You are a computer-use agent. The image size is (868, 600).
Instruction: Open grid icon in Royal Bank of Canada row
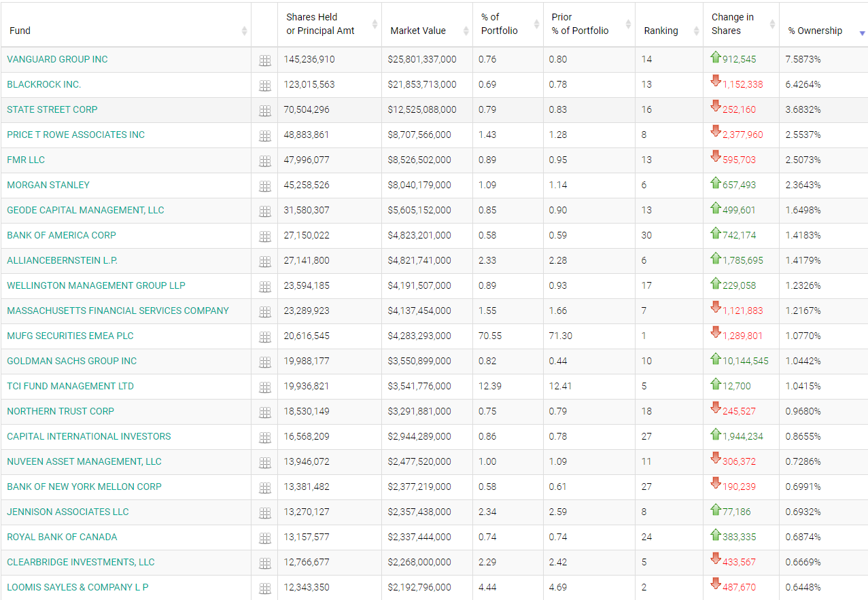pyautogui.click(x=265, y=538)
